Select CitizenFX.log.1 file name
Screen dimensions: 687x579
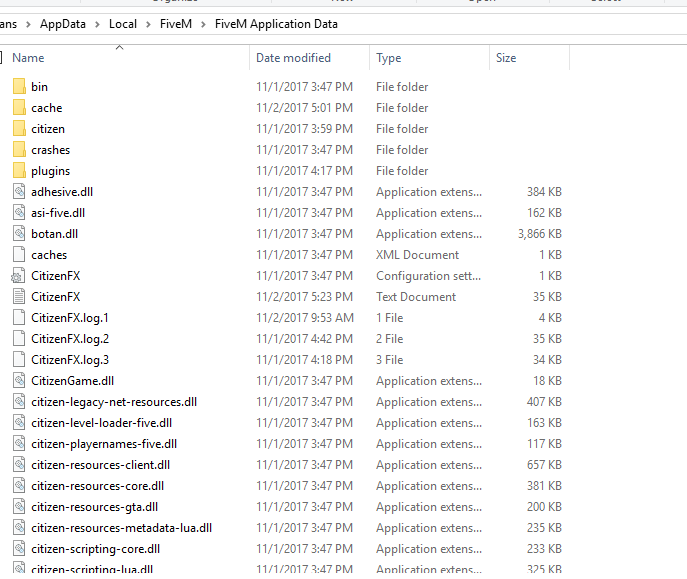click(x=70, y=318)
